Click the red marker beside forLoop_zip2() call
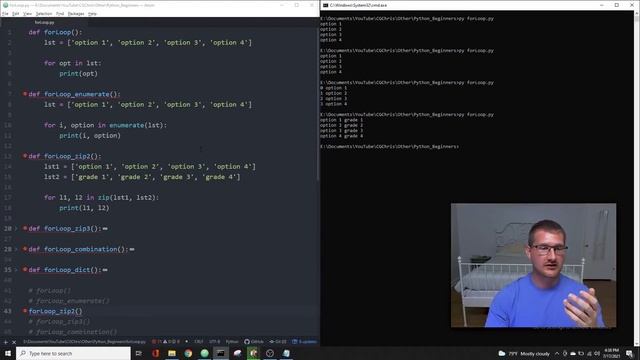640x360 pixels. 25,311
